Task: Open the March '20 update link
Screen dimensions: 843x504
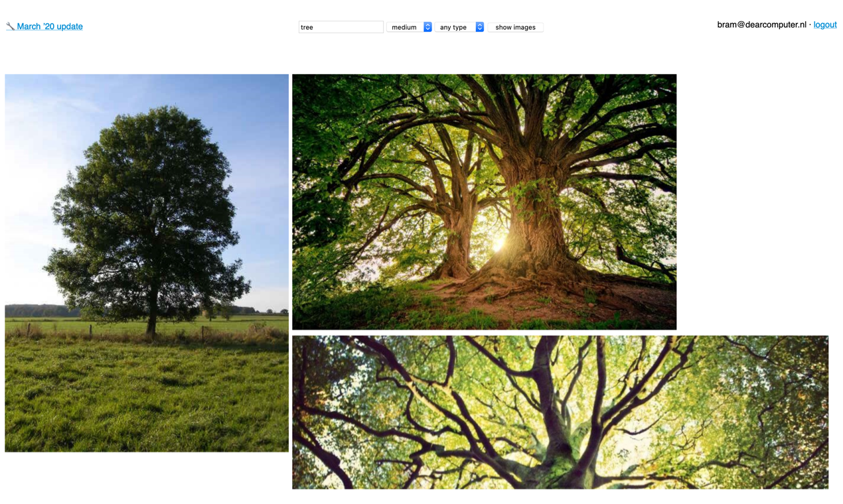Action: 50,26
